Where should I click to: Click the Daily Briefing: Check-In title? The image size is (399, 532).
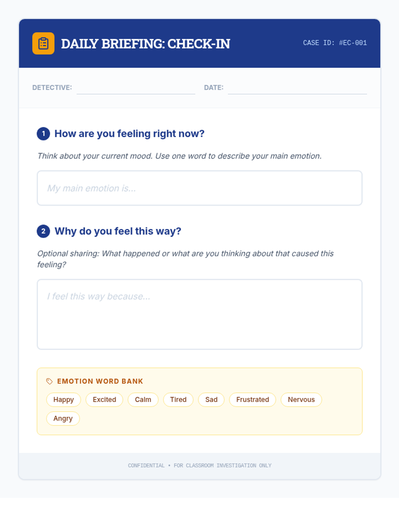pos(145,44)
